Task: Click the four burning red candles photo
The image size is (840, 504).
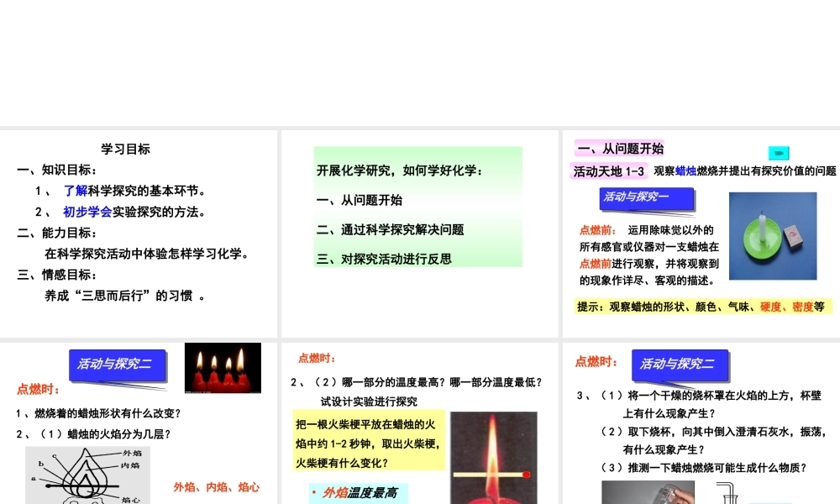Action: tap(223, 367)
